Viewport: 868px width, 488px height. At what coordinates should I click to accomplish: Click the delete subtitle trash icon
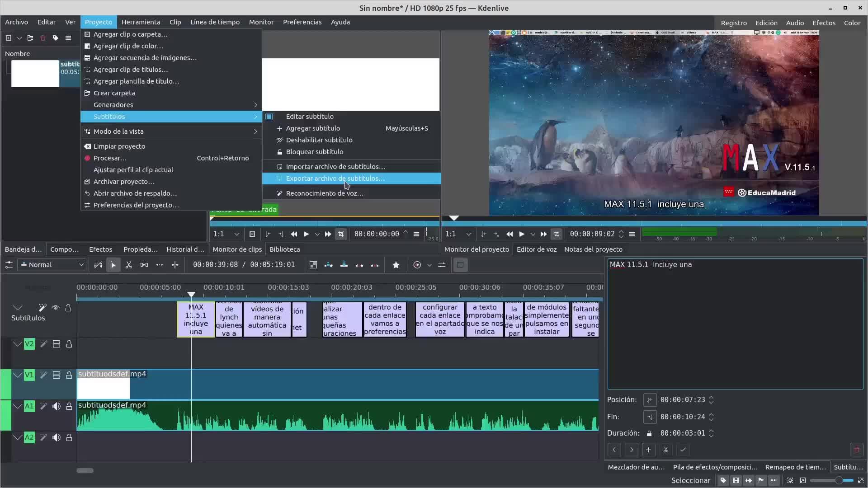click(x=856, y=450)
